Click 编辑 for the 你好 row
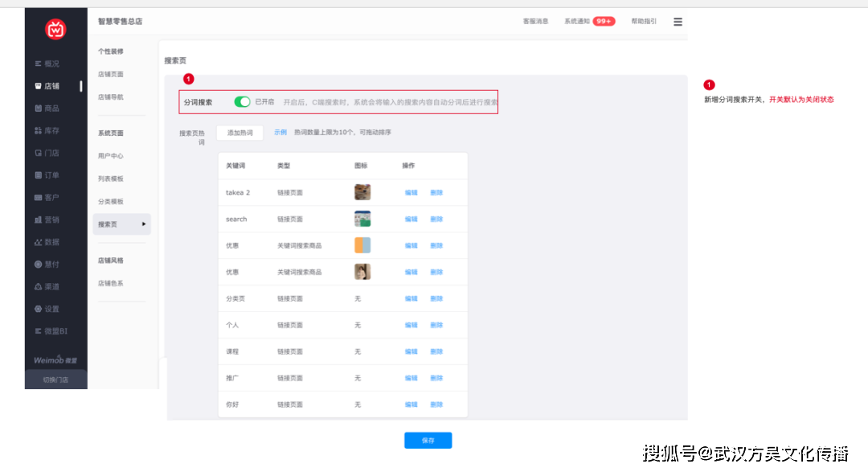The height and width of the screenshot is (472, 868). (411, 404)
